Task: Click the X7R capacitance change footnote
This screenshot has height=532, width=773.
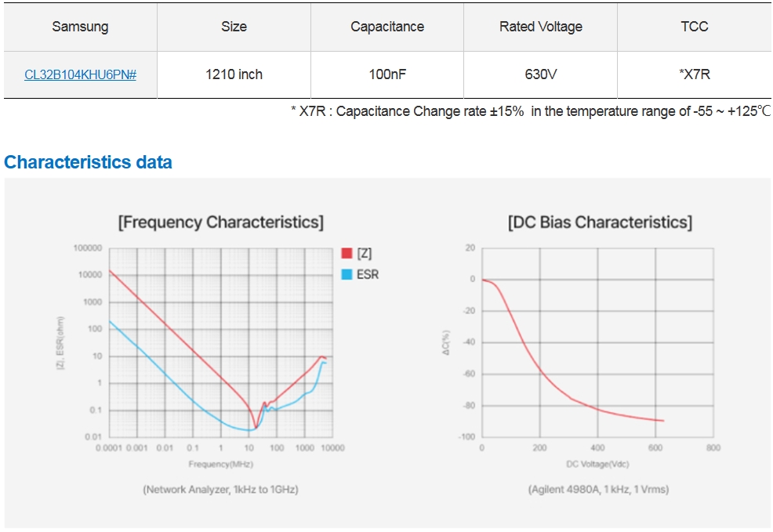Action: (530, 111)
